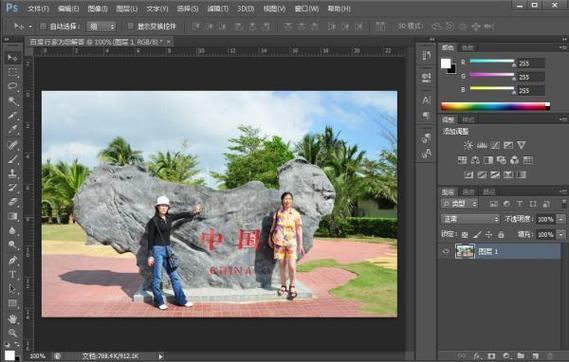Select the Brush tool
569x362 pixels.
pyautogui.click(x=13, y=159)
